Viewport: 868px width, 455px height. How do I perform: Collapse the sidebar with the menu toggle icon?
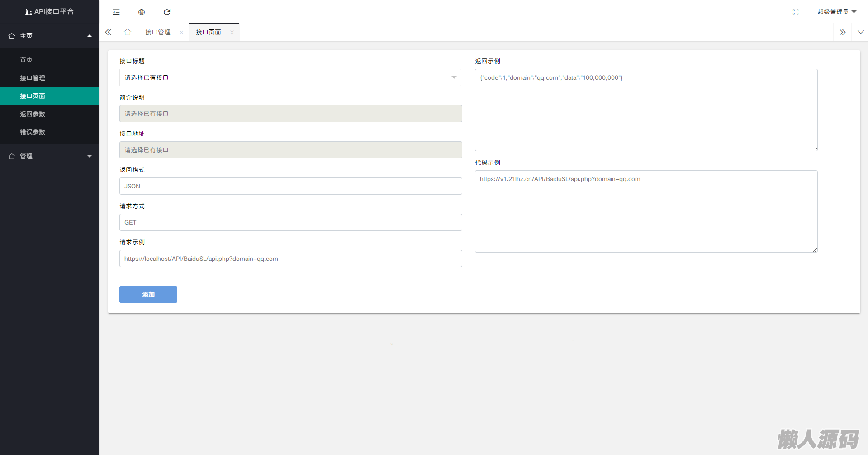[116, 12]
